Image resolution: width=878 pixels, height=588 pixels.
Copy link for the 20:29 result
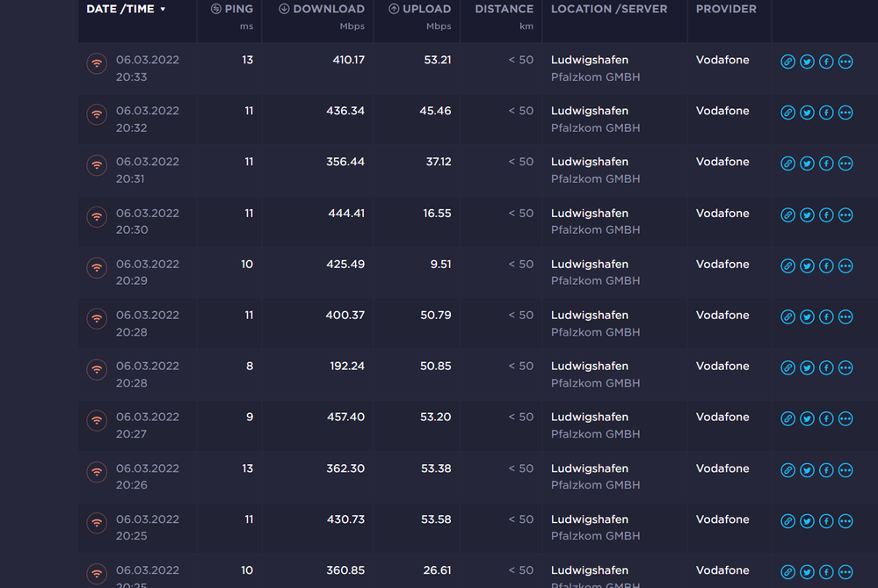[787, 266]
